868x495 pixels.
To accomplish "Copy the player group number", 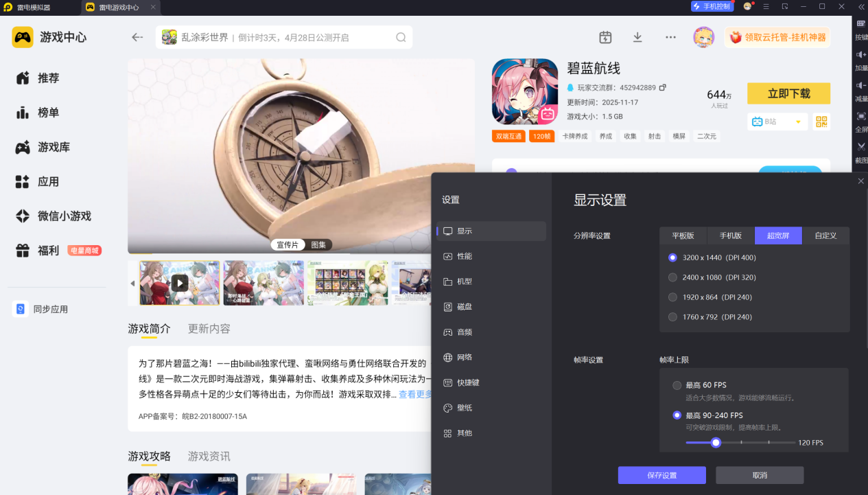I will coord(662,88).
